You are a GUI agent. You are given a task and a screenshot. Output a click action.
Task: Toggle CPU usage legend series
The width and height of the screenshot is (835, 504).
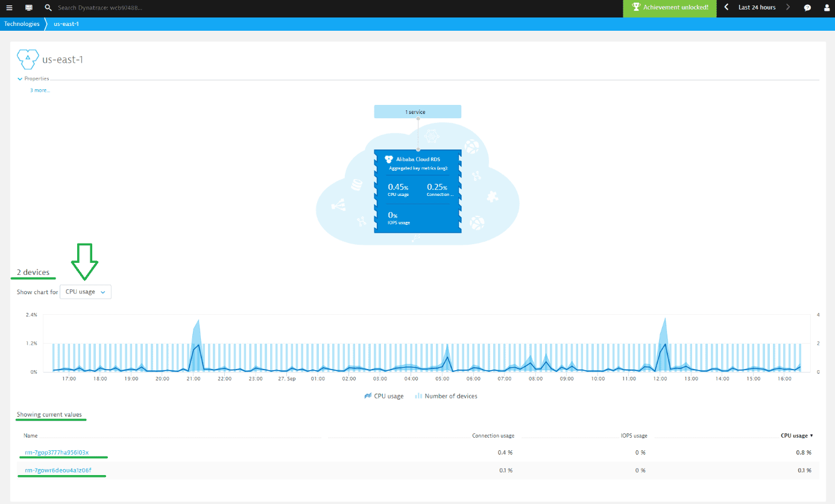tap(383, 396)
